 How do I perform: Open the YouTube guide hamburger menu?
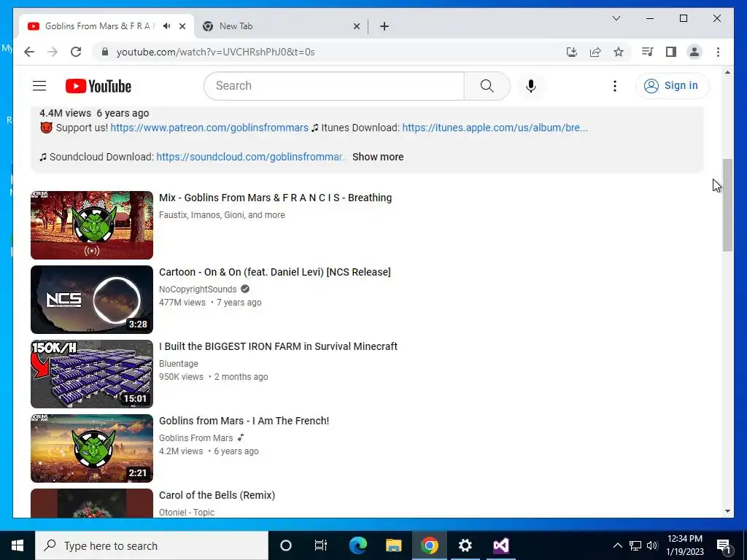pos(39,86)
